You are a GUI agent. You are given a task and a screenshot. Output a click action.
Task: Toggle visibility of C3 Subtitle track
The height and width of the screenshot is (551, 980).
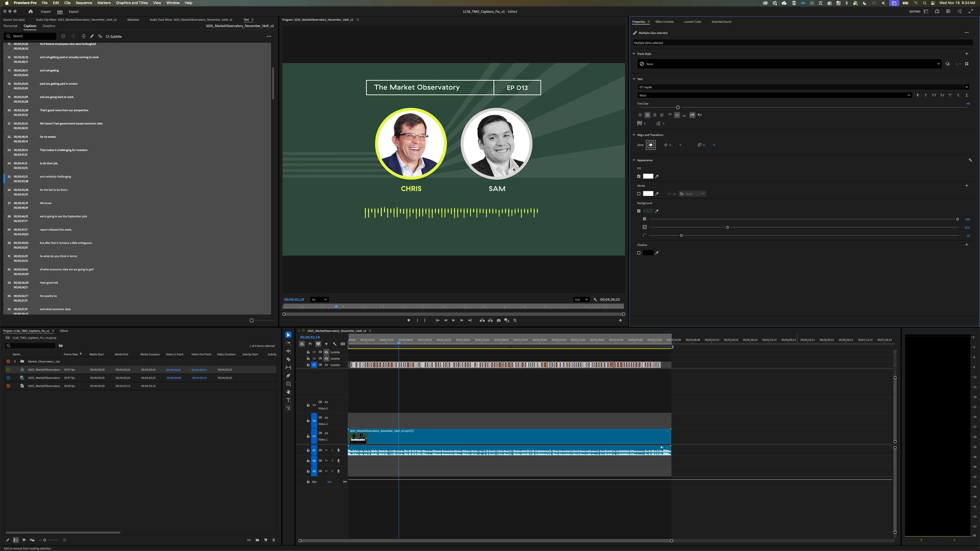(x=326, y=352)
